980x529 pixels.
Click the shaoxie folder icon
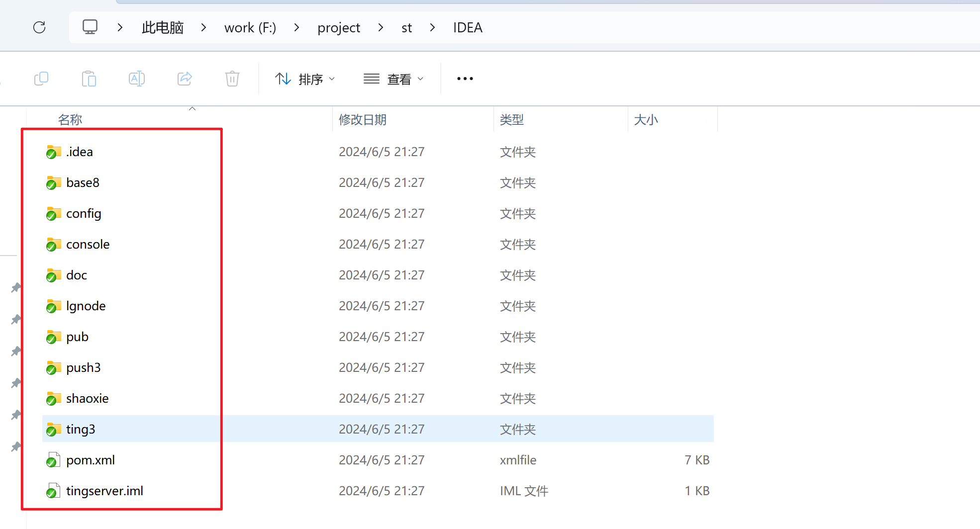pos(53,399)
